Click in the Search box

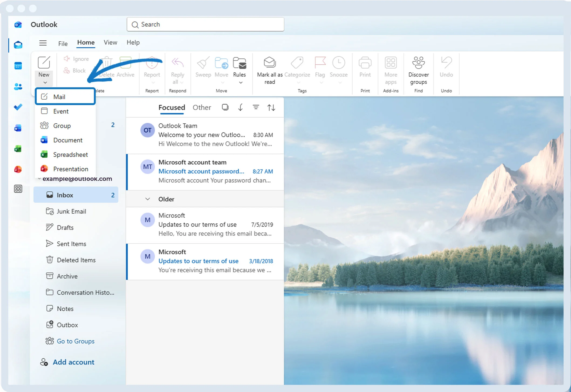tap(205, 25)
